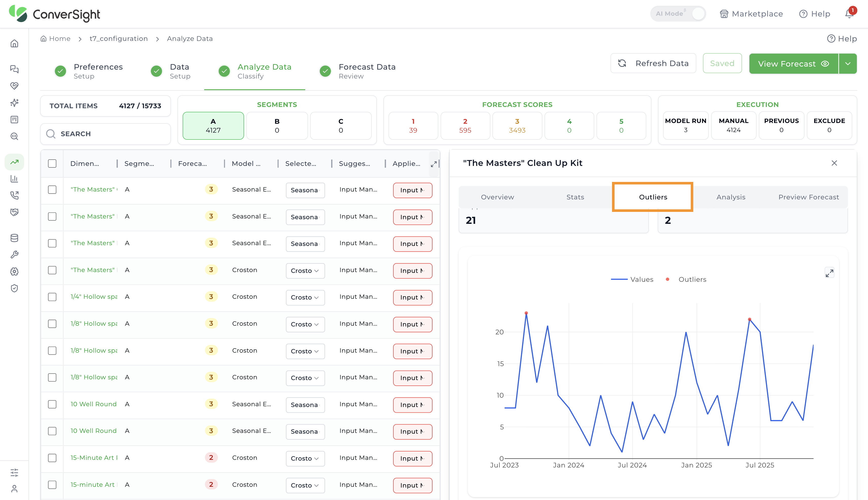Open the forecasting trend icon in sidebar
This screenshot has height=500, width=868.
(x=14, y=162)
